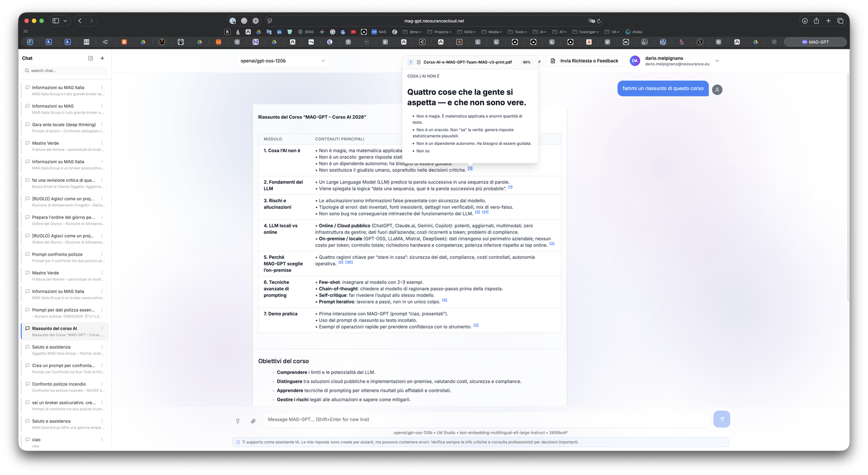Click the LinkedIn bookmark icon

tap(279, 32)
